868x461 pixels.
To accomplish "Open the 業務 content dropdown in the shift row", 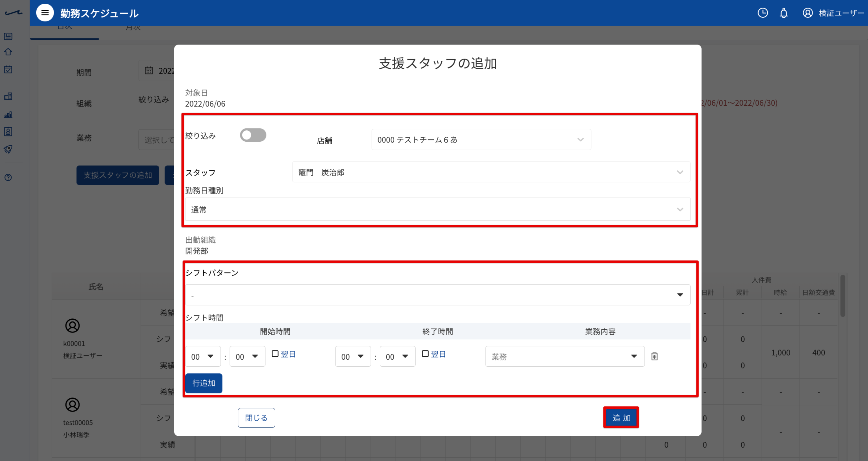I will click(565, 356).
